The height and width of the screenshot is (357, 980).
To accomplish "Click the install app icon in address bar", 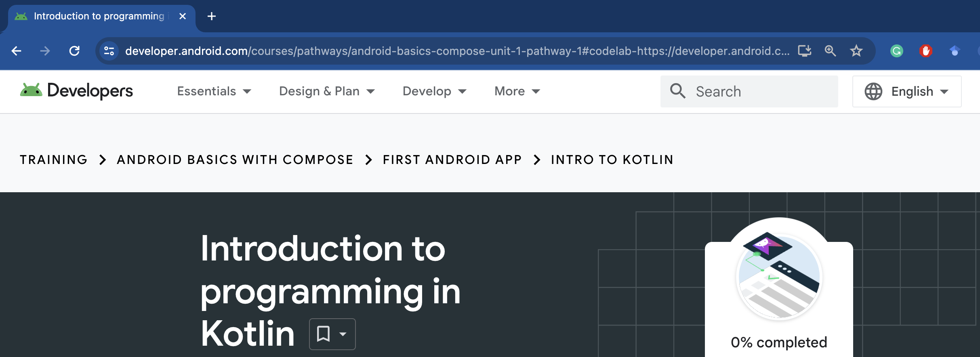I will coord(804,51).
